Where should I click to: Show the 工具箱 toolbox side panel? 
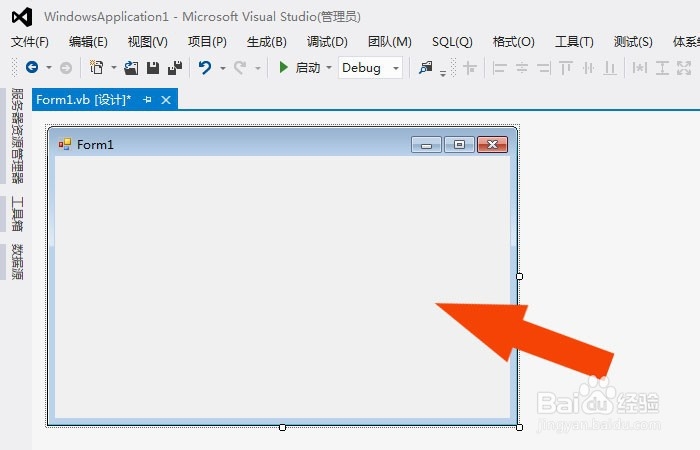tap(17, 213)
